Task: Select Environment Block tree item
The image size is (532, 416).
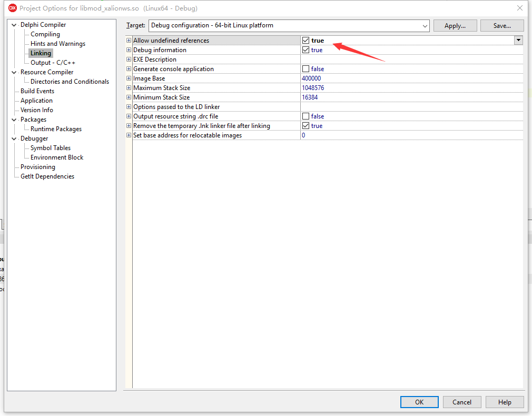Action: (x=57, y=158)
